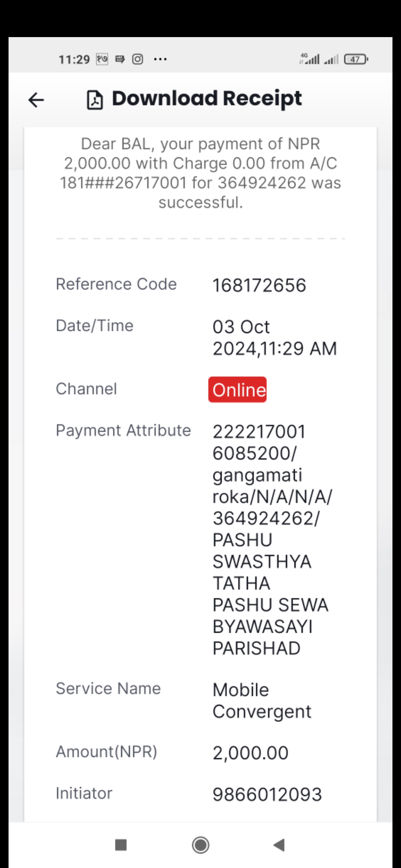Tap the Android home circle button
Viewport: 401px width, 868px height.
click(x=200, y=845)
